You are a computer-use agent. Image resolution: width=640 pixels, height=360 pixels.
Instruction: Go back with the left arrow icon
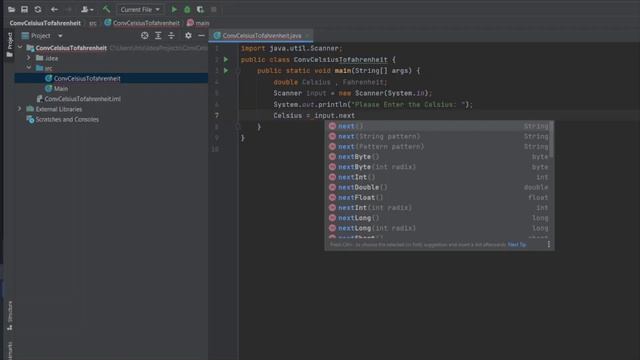tap(54, 9)
